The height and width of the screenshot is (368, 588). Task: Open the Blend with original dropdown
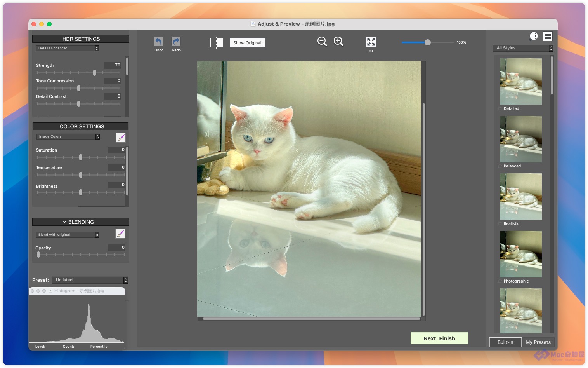pos(68,235)
